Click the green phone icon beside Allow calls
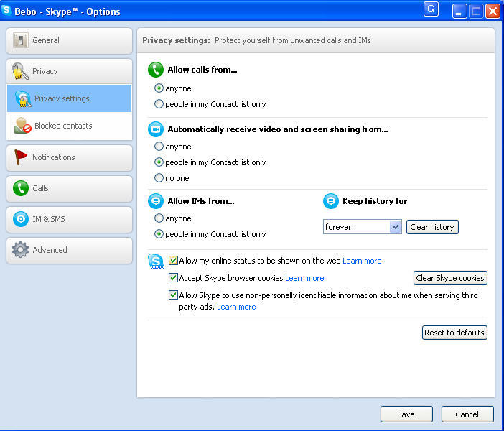 tap(156, 70)
